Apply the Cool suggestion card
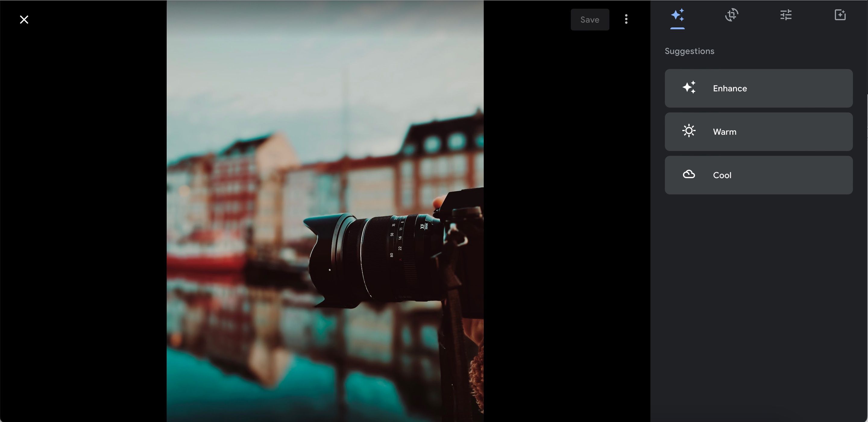The width and height of the screenshot is (868, 422). (x=758, y=175)
